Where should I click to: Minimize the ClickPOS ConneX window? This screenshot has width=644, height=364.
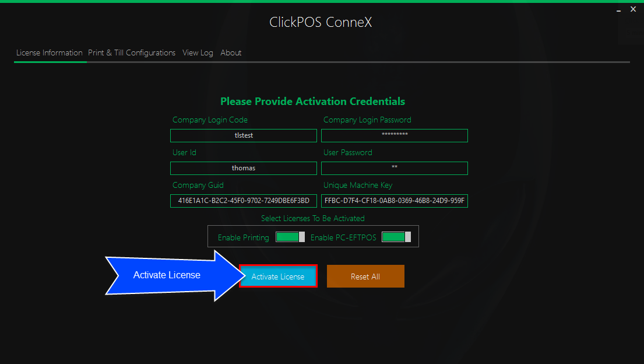point(618,10)
